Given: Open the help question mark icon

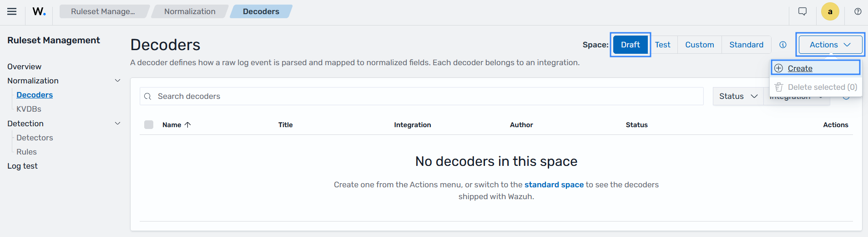Looking at the screenshot, I should [858, 11].
